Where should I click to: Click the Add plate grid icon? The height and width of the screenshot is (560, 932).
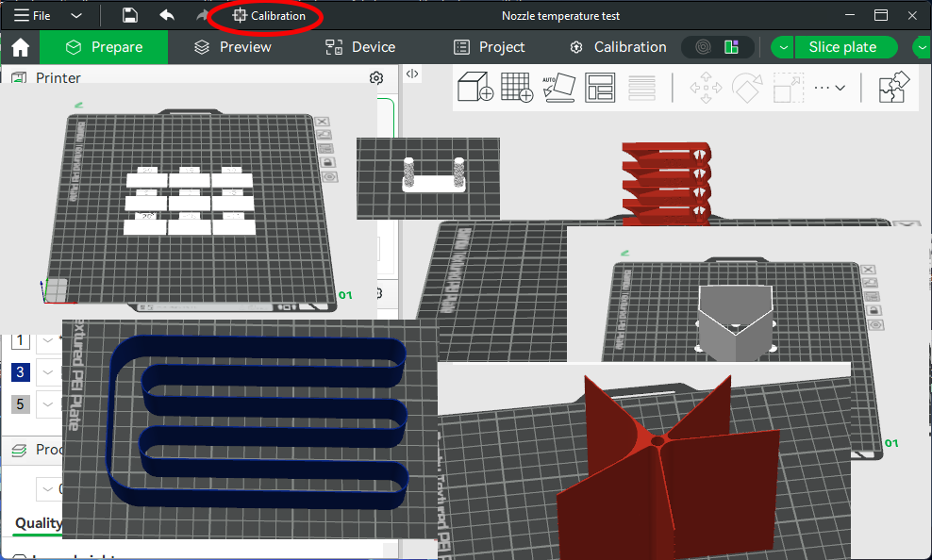coord(517,88)
